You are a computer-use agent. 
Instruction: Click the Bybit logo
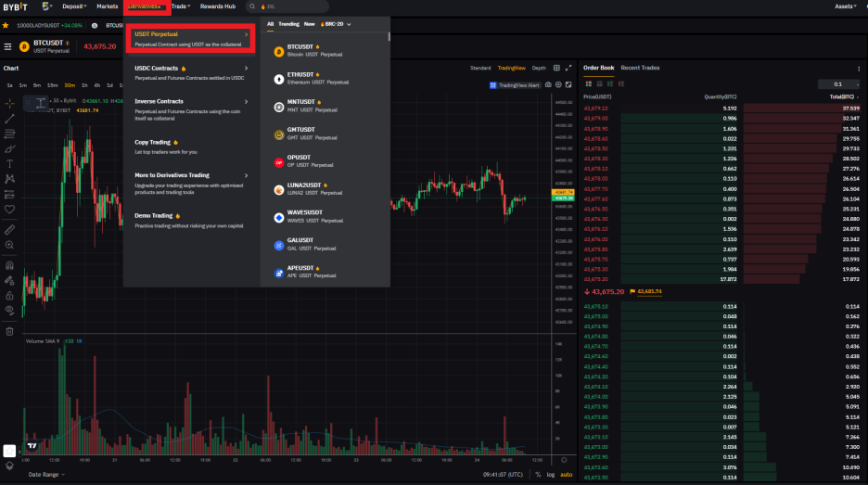tap(16, 6)
